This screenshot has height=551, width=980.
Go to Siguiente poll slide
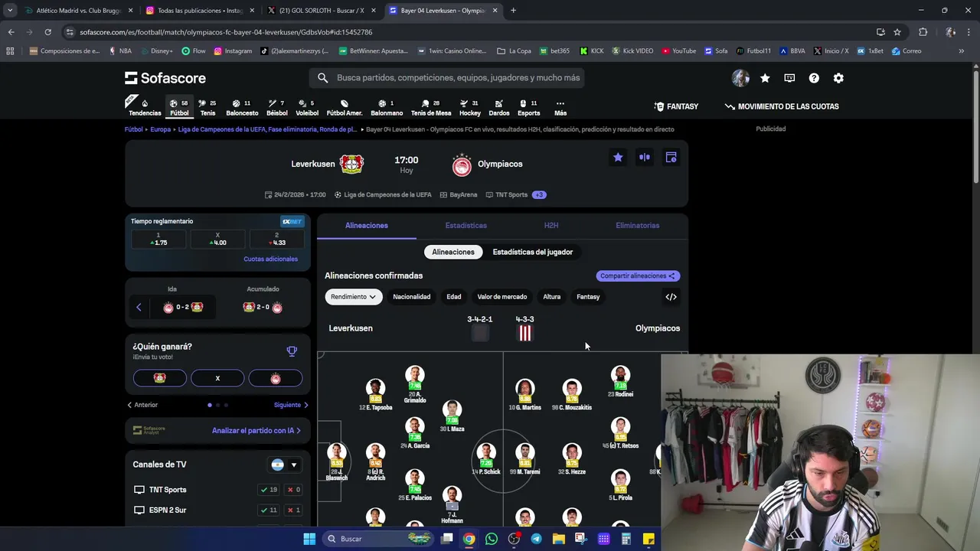click(291, 405)
